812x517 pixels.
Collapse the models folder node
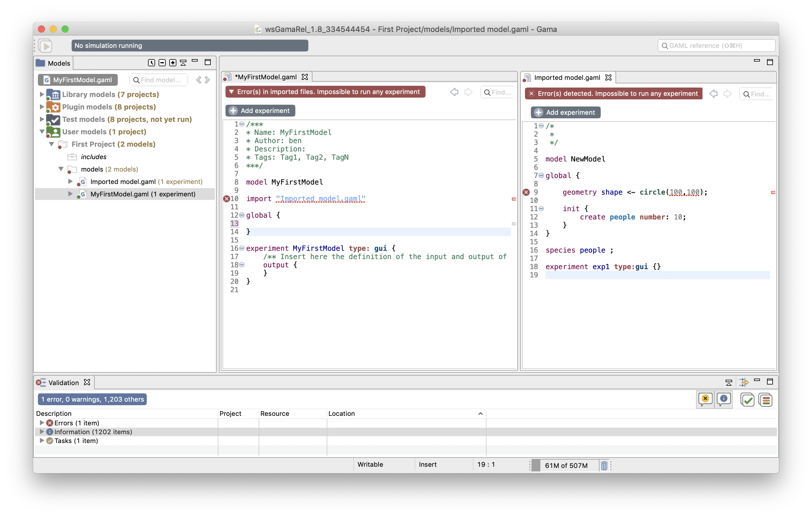click(61, 169)
